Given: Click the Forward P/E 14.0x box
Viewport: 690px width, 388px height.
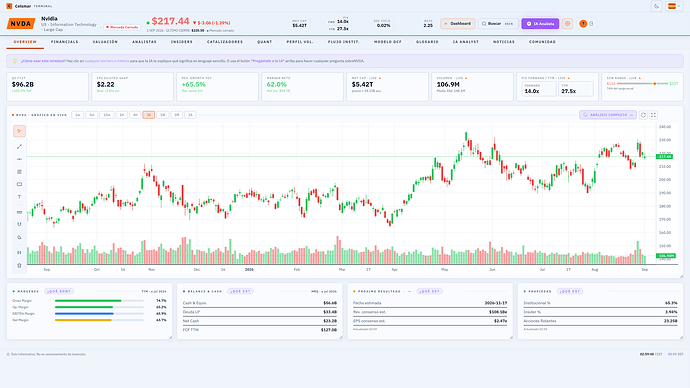Looking at the screenshot, I should (x=539, y=89).
